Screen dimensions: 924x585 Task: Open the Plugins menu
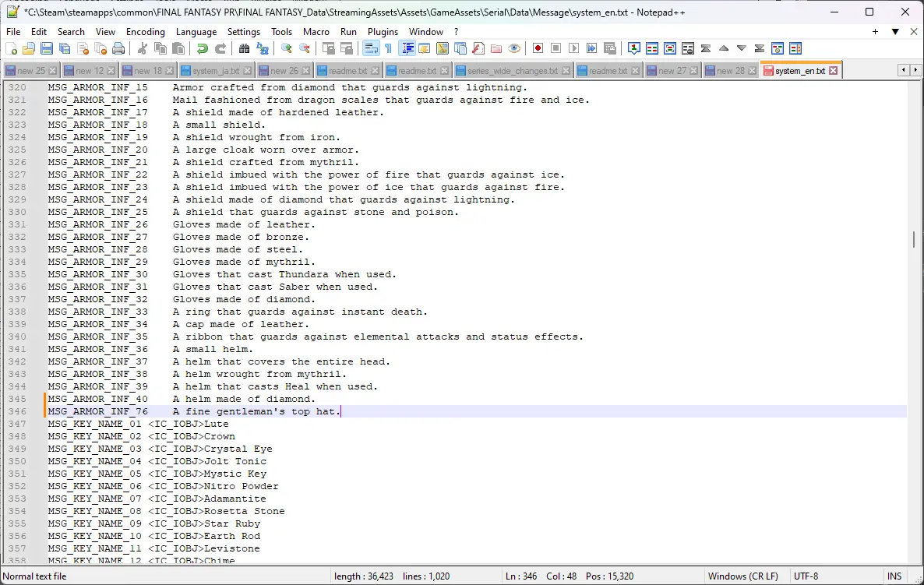point(383,32)
